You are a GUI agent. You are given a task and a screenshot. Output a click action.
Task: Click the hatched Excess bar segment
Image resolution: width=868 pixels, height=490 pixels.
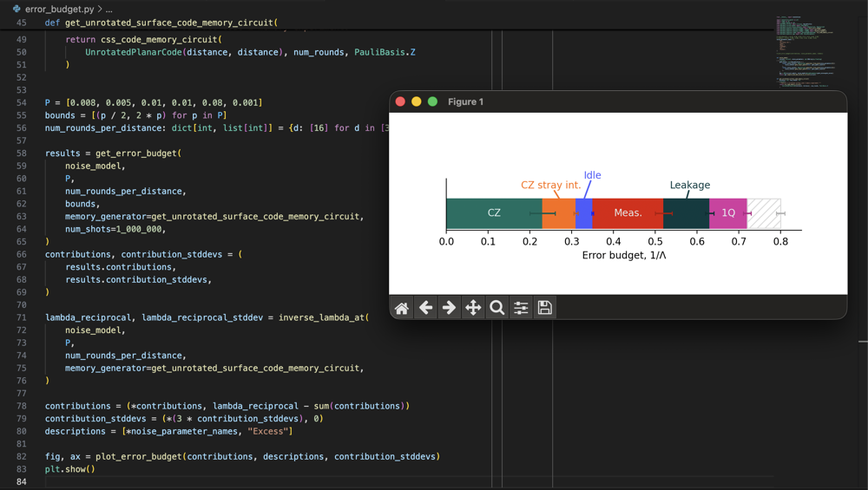764,213
